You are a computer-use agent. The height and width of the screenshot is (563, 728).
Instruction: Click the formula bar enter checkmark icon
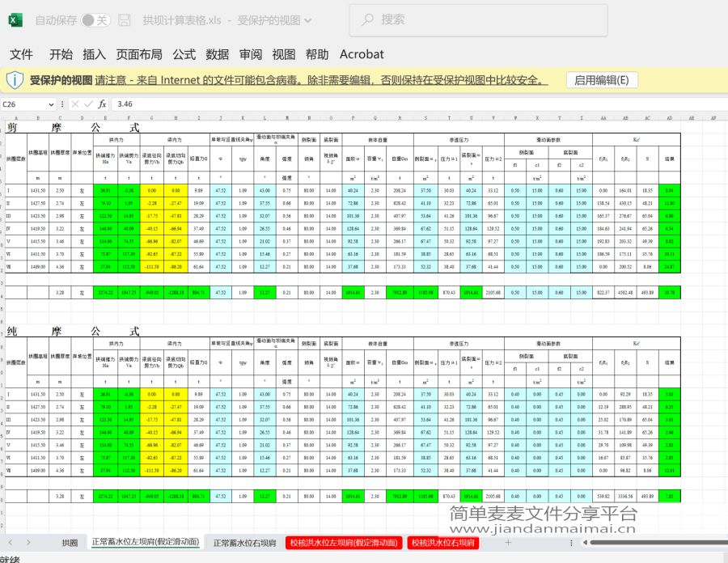tap(88, 104)
